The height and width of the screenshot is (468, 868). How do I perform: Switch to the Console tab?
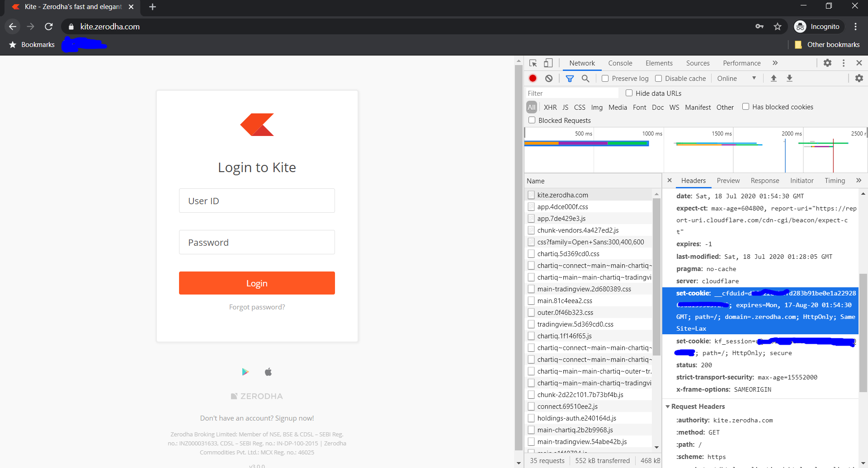(620, 63)
